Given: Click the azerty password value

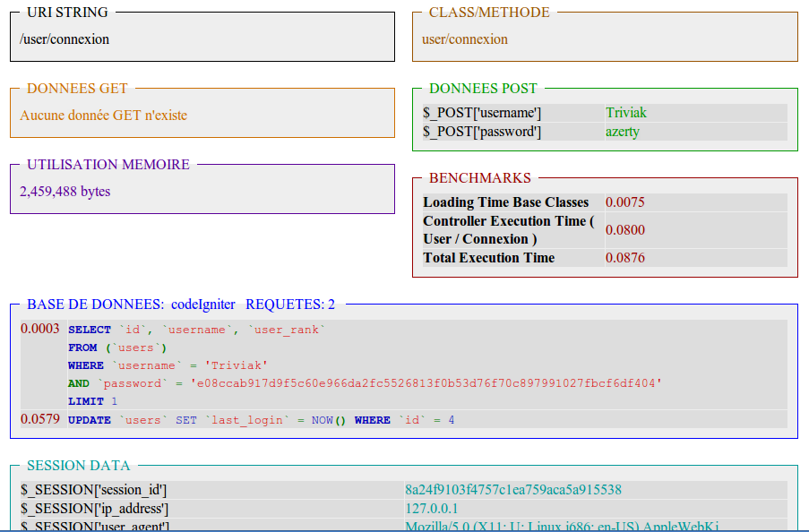Looking at the screenshot, I should coord(623,132).
